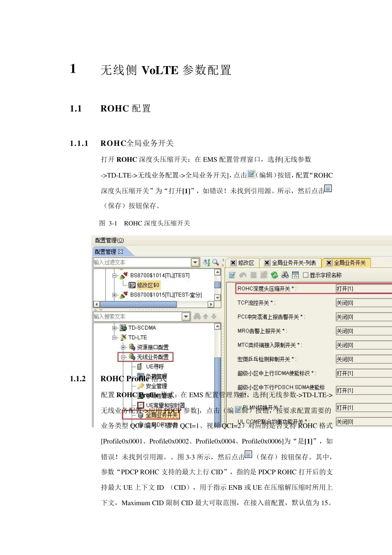Open the 超级小区中上行SDMA使能标识 value field

364,373
